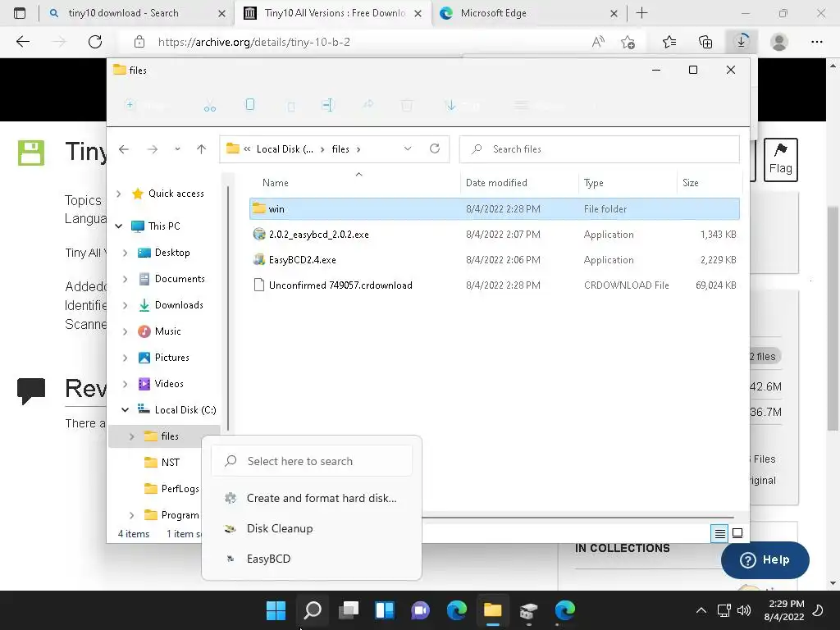Expand files folder tree node

point(132,436)
